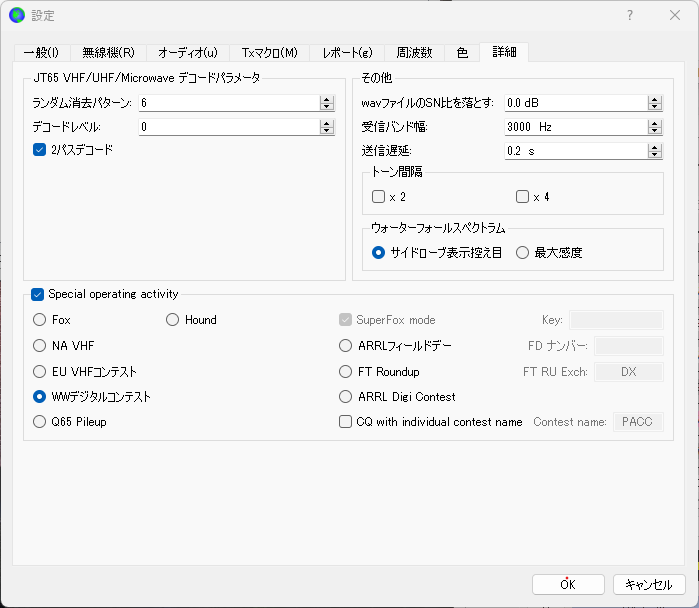The image size is (699, 608).
Task: Open the レポート(g) tab
Action: (x=347, y=53)
